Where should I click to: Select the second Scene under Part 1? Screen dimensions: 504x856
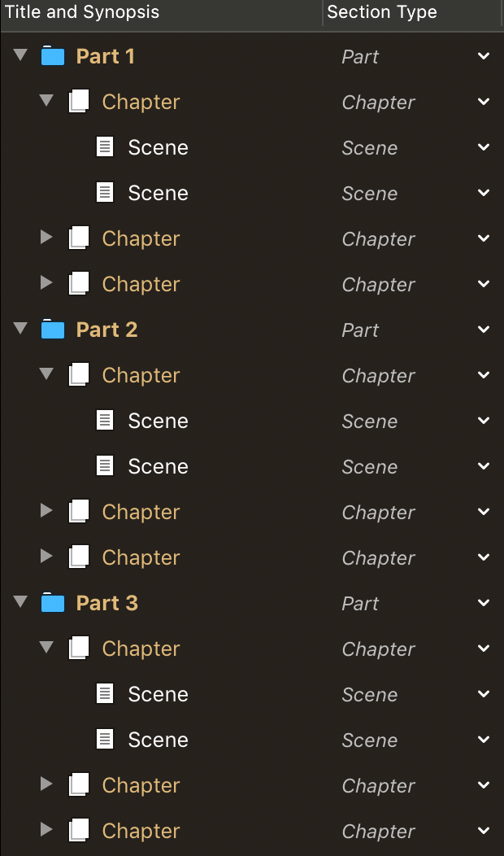[158, 193]
